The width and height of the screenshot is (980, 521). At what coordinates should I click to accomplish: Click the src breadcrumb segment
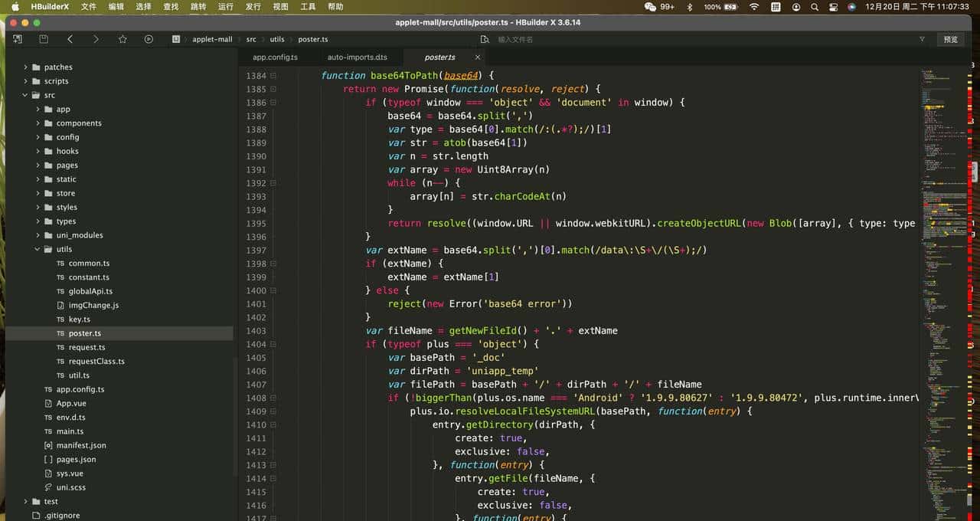[x=251, y=39]
